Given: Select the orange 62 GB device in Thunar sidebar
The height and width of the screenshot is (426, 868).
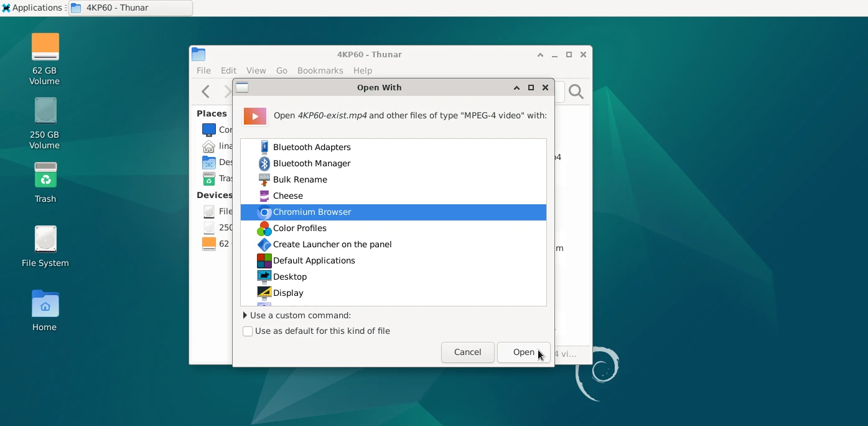Looking at the screenshot, I should tap(209, 244).
